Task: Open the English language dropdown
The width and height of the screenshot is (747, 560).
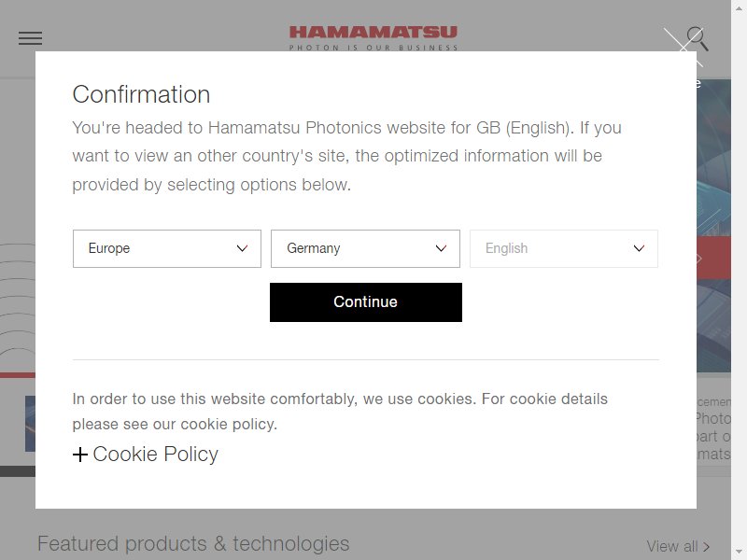Action: pyautogui.click(x=564, y=248)
